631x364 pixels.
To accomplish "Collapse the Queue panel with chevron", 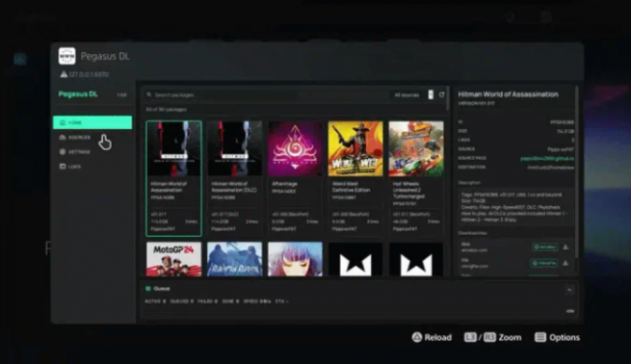I will (x=569, y=290).
